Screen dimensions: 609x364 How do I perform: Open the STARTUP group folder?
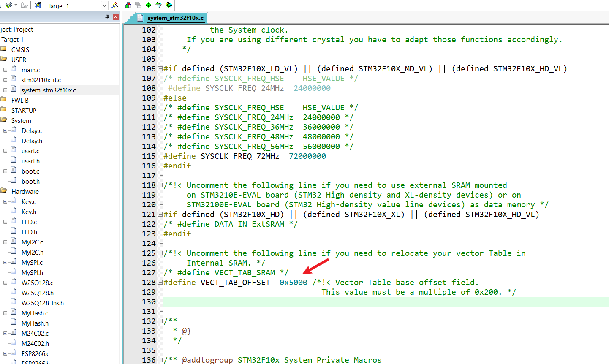[24, 110]
